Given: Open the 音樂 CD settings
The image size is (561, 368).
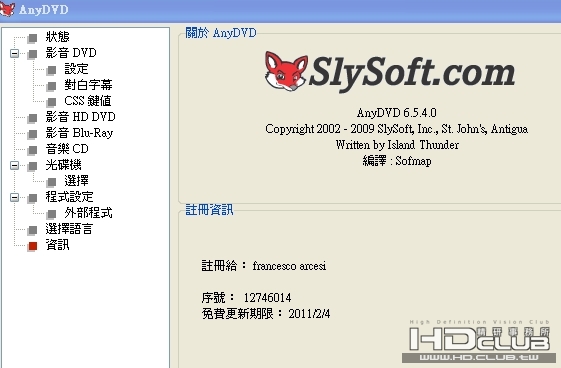Looking at the screenshot, I should click(x=67, y=149).
